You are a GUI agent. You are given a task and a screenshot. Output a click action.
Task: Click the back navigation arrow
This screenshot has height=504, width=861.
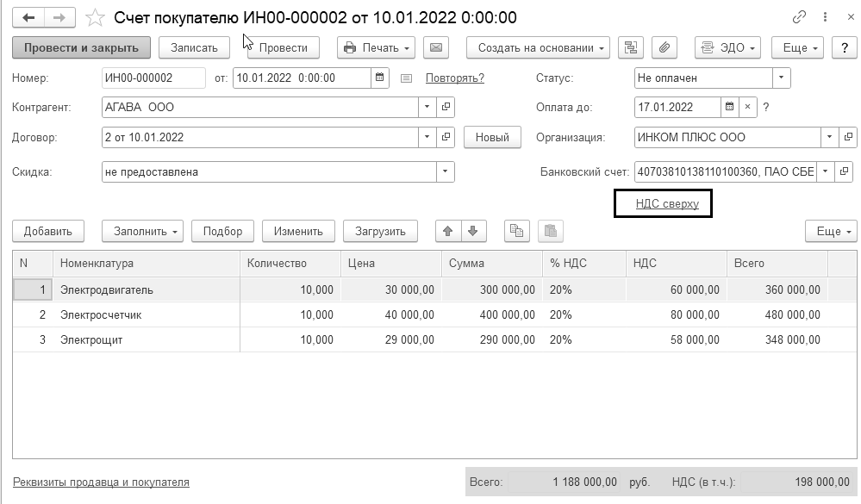[x=29, y=17]
